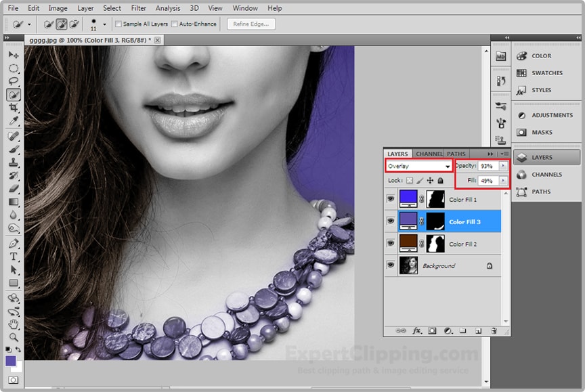This screenshot has height=392, width=585.
Task: Click the Refine Edge button
Action: [251, 24]
